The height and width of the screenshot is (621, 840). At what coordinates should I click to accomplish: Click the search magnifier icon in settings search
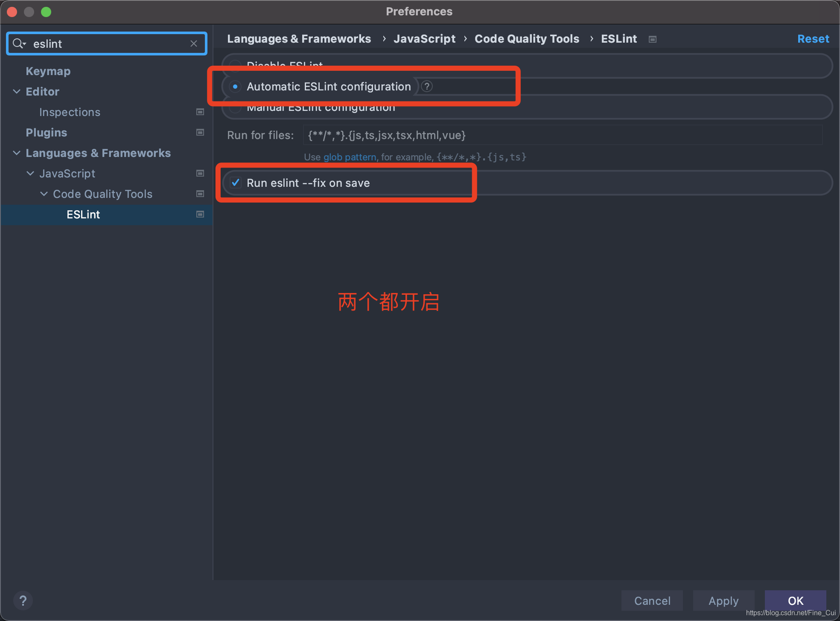[19, 44]
